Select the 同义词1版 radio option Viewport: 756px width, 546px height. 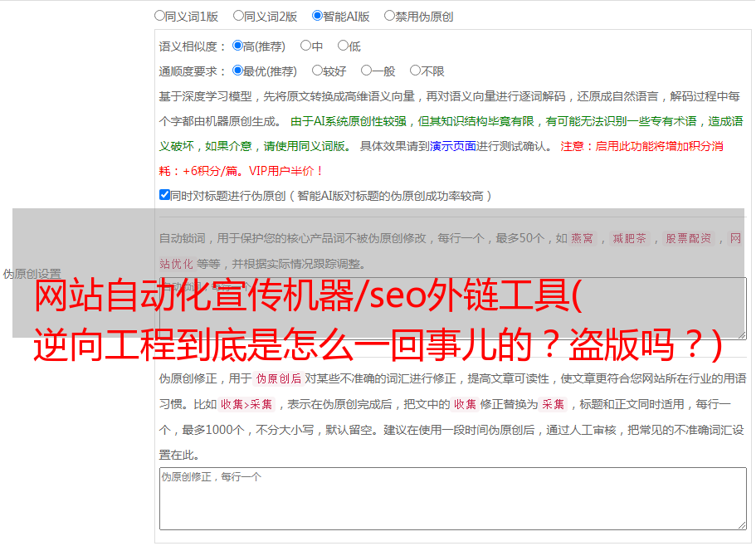pos(159,16)
